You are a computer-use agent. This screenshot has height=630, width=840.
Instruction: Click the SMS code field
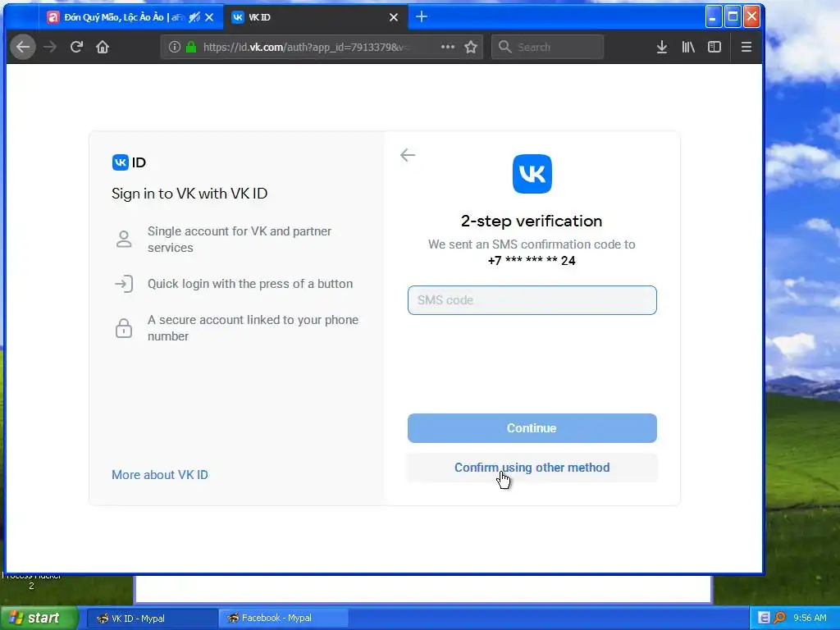tap(532, 300)
